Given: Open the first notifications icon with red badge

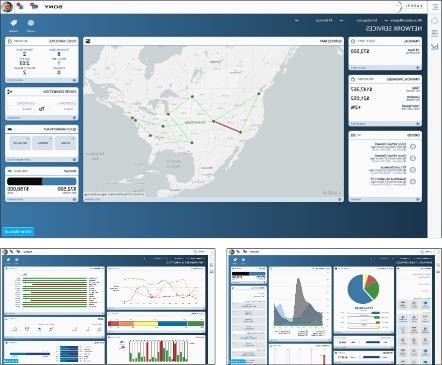Looking at the screenshot, I should 20,6.
